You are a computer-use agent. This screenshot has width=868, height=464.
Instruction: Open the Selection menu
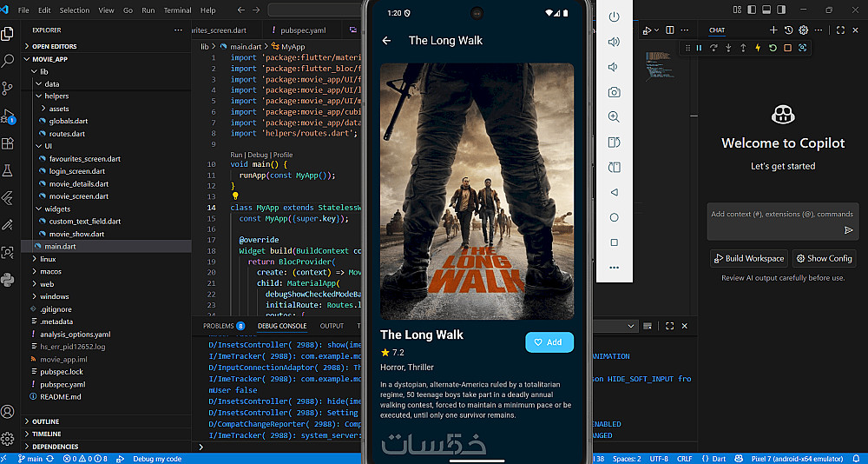[x=74, y=10]
